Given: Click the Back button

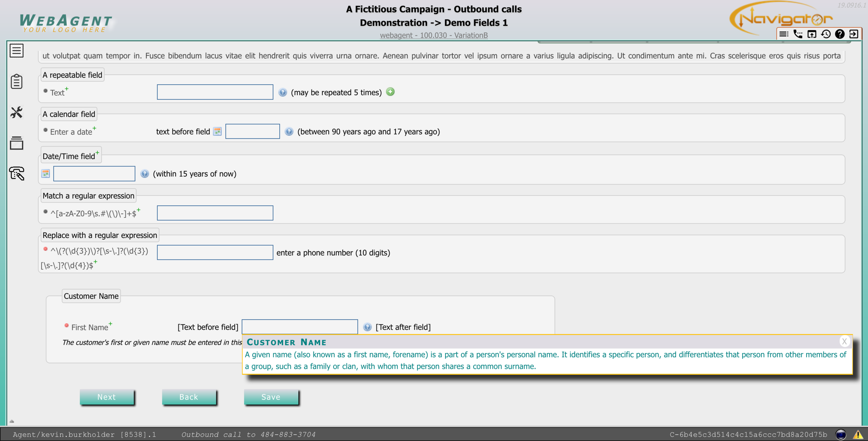Looking at the screenshot, I should [x=189, y=397].
